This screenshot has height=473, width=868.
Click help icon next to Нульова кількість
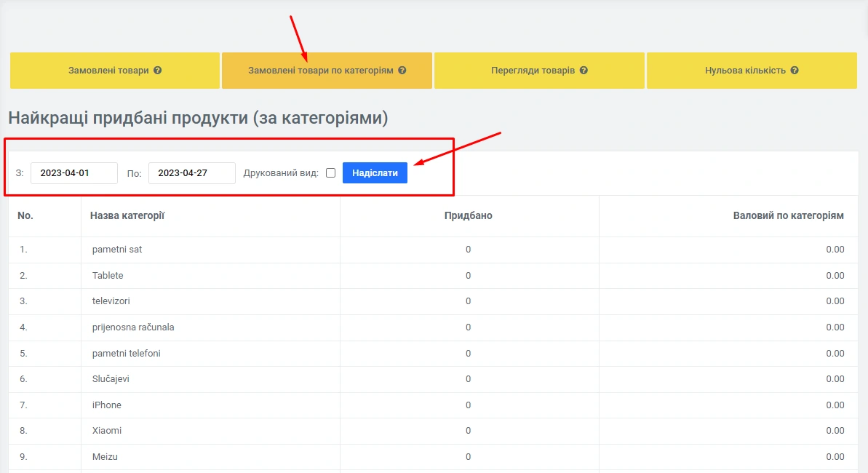click(x=795, y=71)
